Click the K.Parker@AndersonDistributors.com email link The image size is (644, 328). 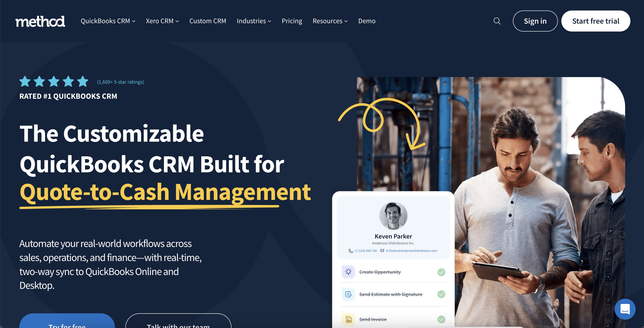[x=411, y=250]
